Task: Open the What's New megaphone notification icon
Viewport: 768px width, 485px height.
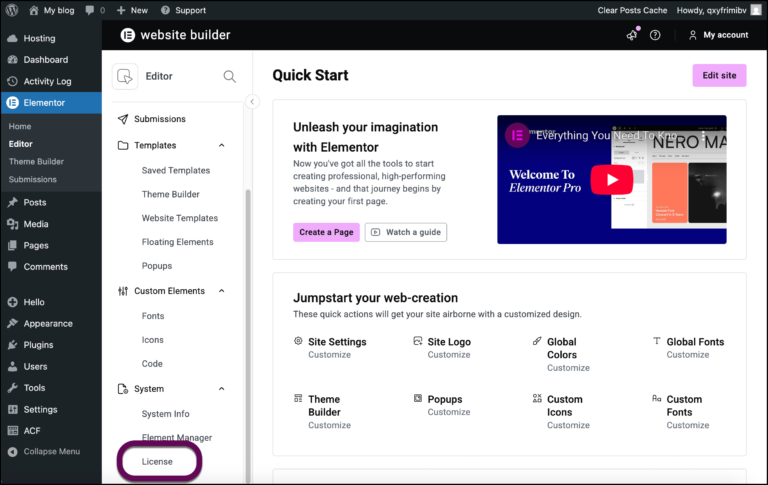Action: click(x=632, y=35)
